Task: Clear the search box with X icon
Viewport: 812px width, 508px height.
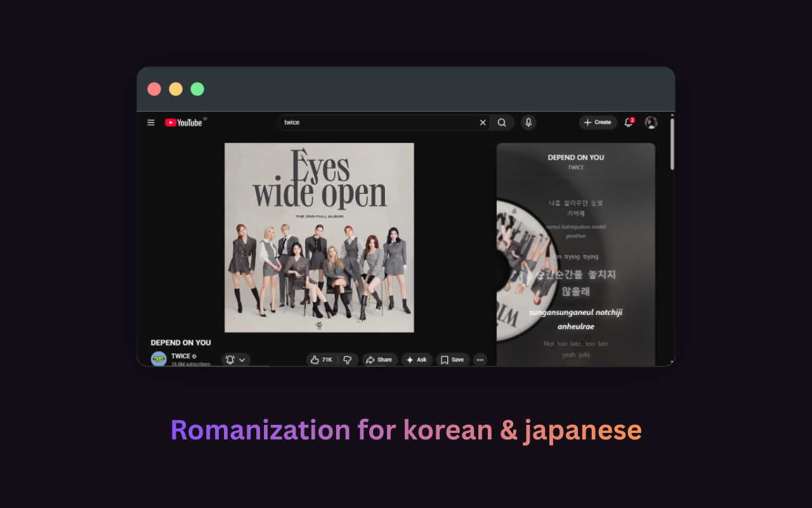Action: click(483, 123)
